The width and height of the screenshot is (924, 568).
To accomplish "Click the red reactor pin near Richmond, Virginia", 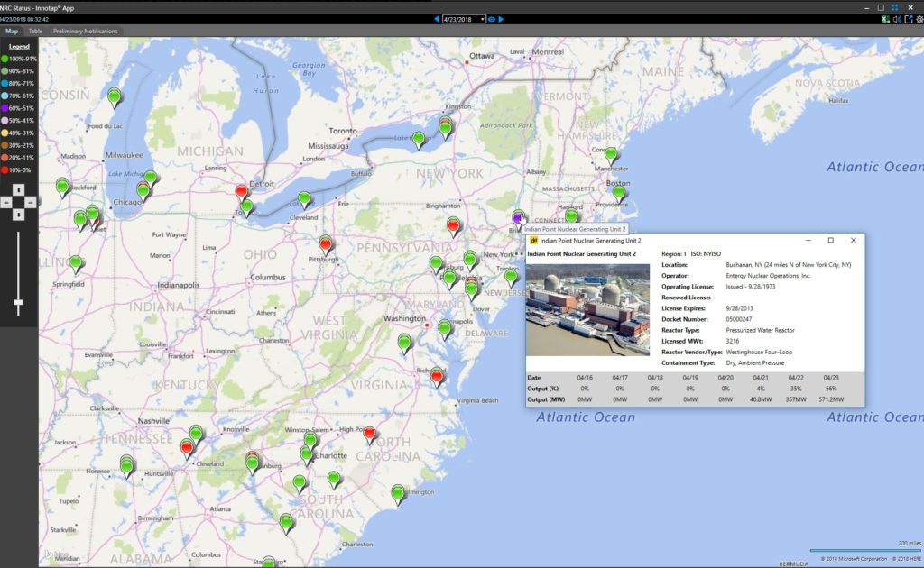I will (x=437, y=377).
